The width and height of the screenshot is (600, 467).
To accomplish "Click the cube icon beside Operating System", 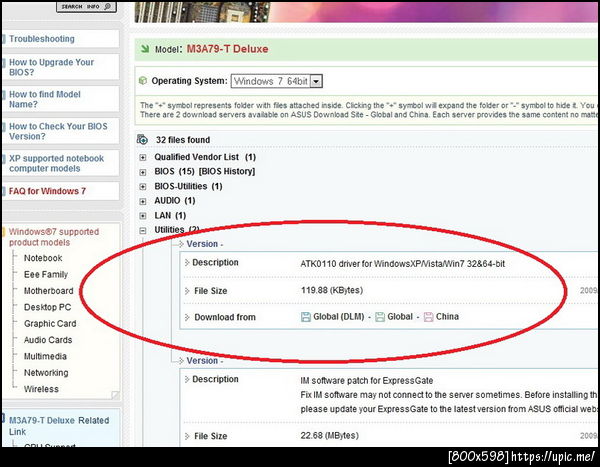I will tap(143, 81).
